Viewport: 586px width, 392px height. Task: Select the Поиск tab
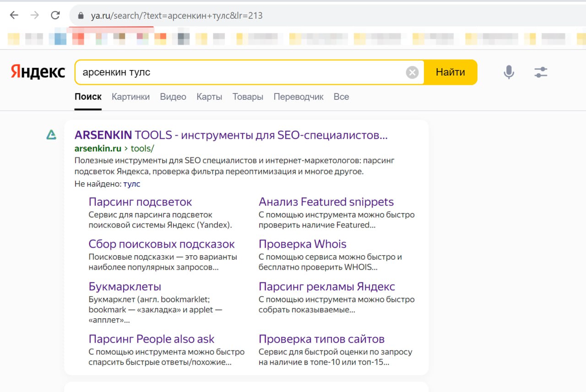88,97
